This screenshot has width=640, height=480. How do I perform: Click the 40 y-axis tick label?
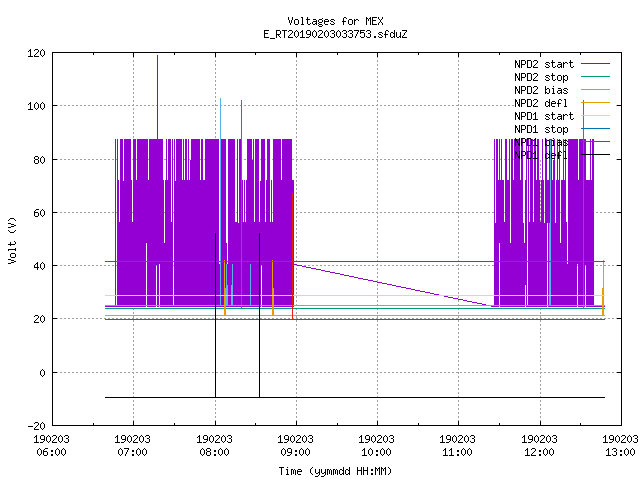point(40,266)
